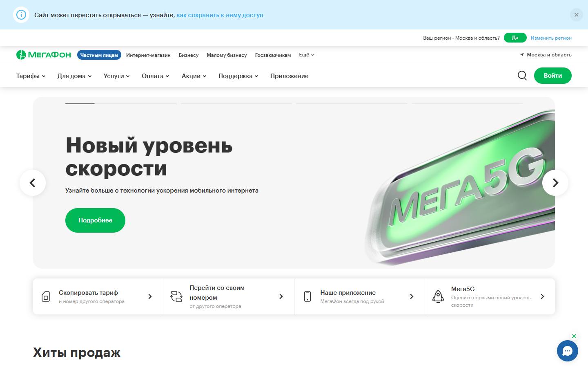This screenshot has width=588, height=368.
Task: Close the blue info banner
Action: 577,15
